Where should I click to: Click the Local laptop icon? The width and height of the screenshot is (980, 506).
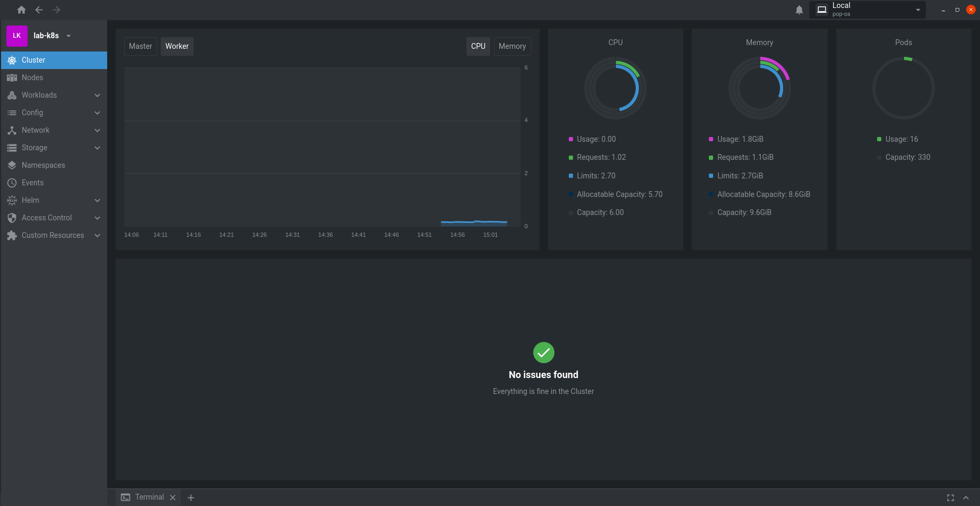pos(821,10)
